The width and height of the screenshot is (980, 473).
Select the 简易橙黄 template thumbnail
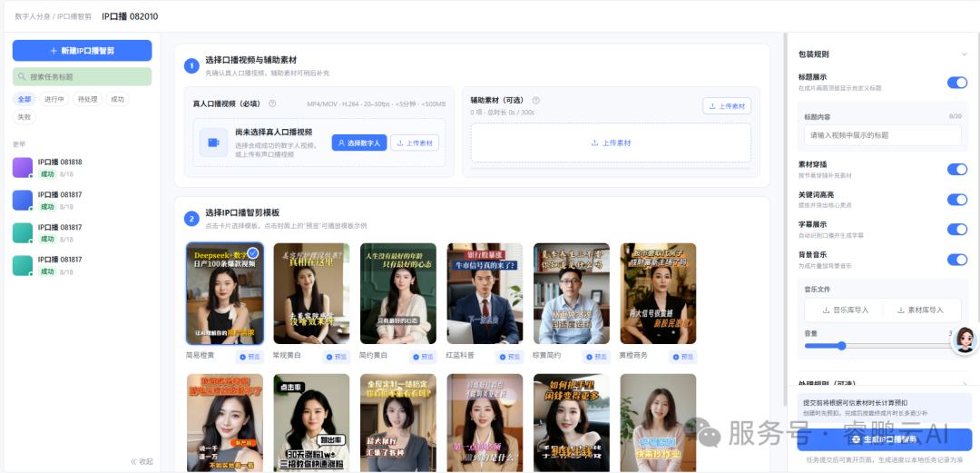[x=225, y=293]
